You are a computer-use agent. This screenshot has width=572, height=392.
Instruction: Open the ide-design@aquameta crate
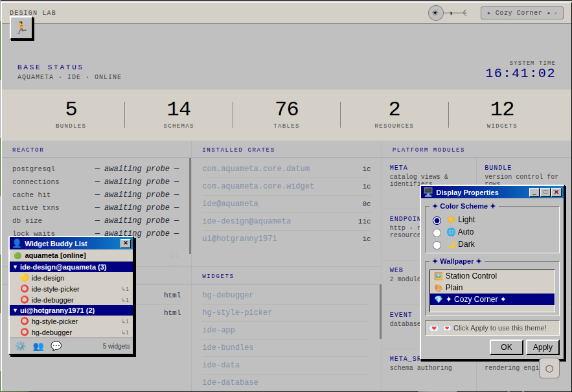pos(247,221)
